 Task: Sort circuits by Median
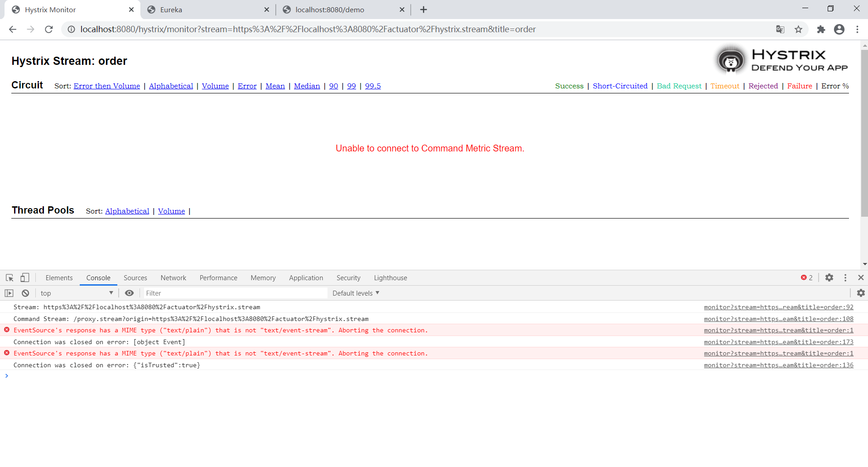coord(307,86)
